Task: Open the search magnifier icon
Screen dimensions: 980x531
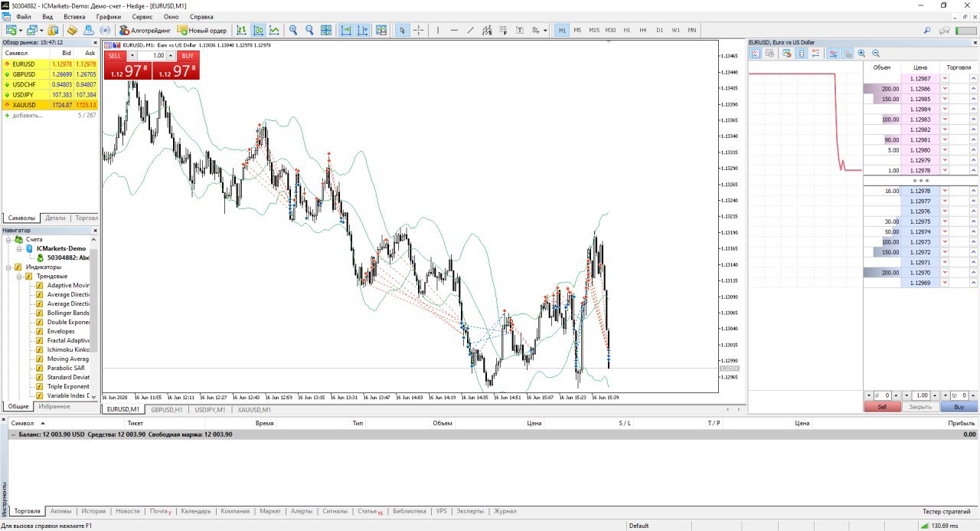Action: [927, 31]
